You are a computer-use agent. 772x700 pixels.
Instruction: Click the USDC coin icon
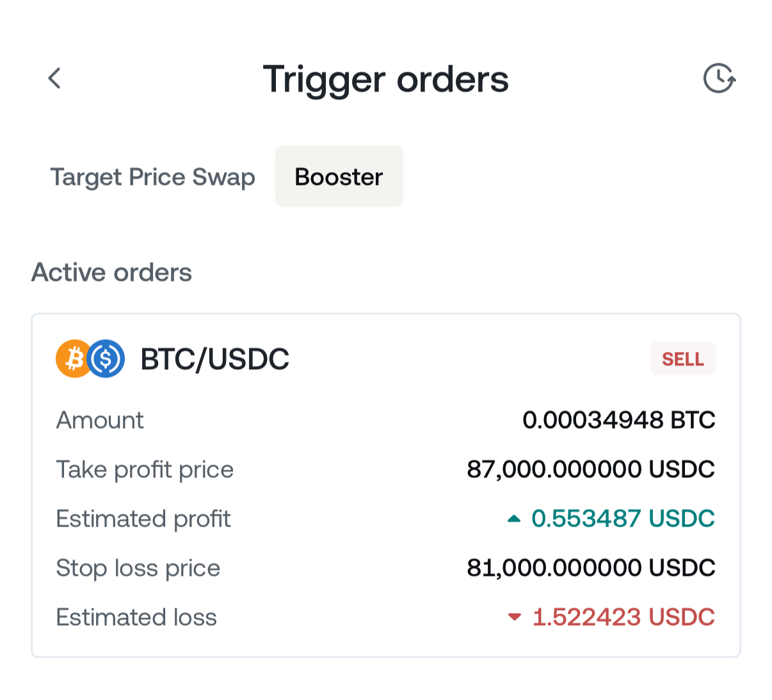tap(107, 358)
